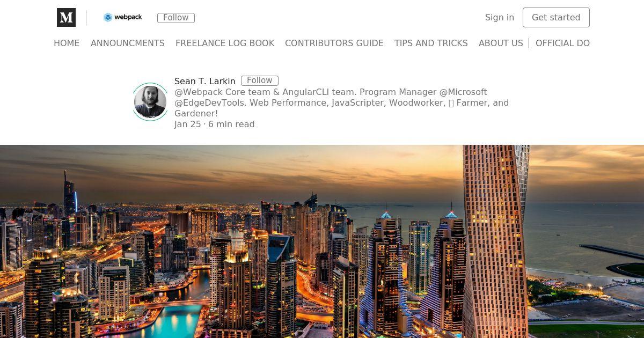Open the ABOUT US page

click(x=501, y=43)
